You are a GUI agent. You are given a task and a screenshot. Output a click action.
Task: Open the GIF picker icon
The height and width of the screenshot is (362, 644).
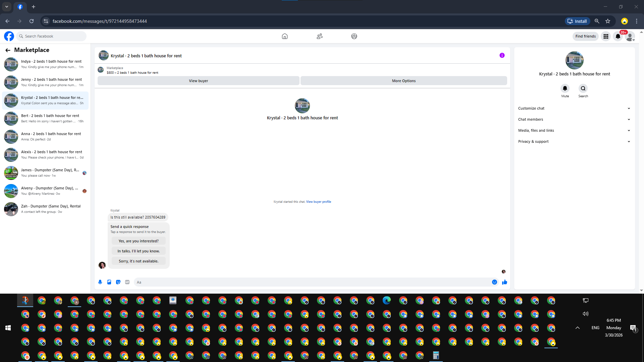(127, 282)
